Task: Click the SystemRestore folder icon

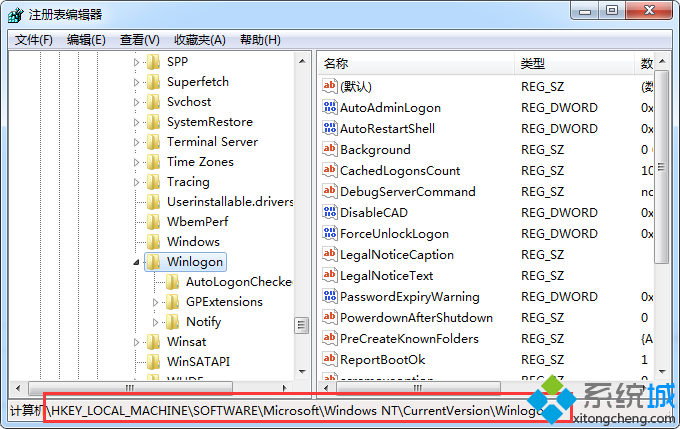Action: click(154, 122)
